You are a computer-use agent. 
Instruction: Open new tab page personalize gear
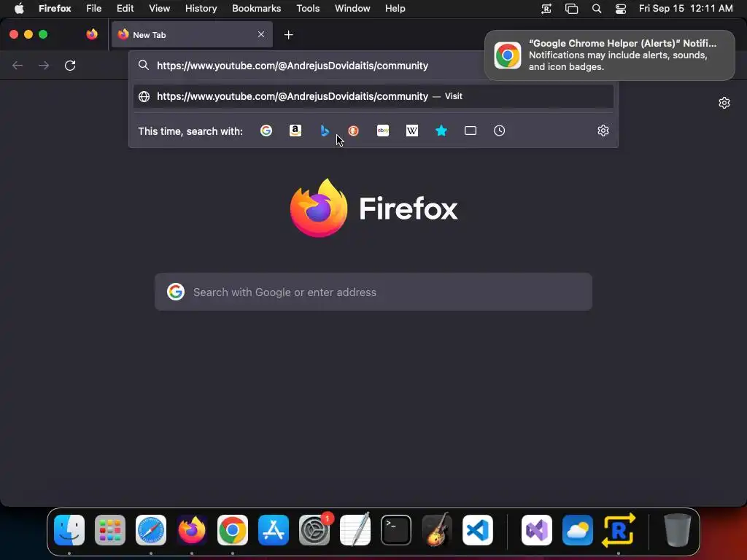(724, 103)
